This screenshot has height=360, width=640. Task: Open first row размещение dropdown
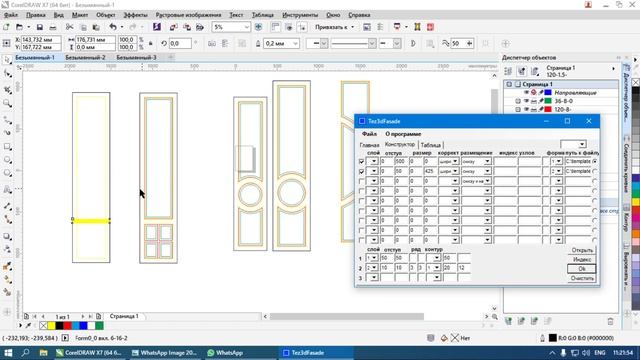click(x=487, y=162)
